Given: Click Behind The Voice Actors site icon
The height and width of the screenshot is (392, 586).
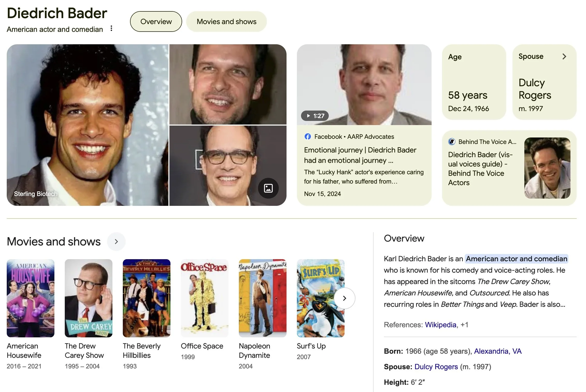Looking at the screenshot, I should (452, 142).
